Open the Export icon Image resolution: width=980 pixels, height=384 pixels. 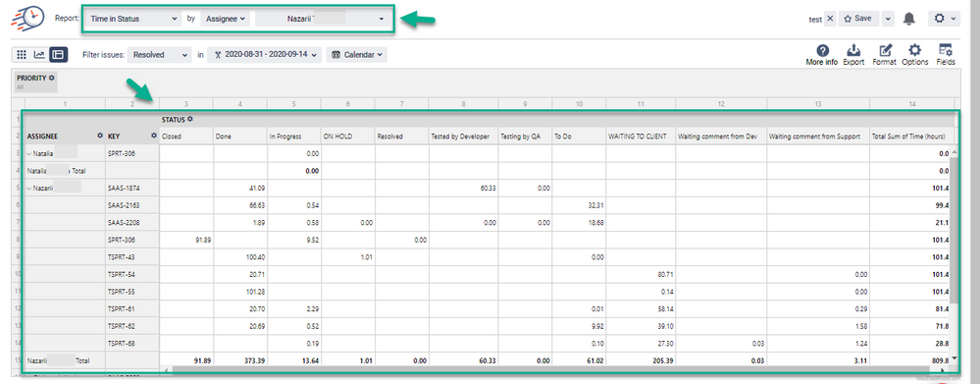(x=853, y=51)
